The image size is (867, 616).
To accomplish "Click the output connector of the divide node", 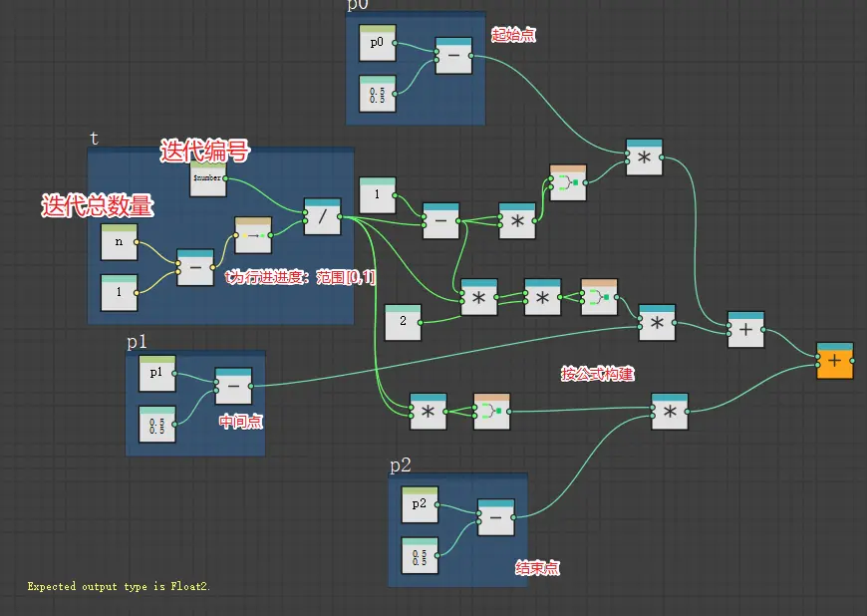I will [340, 216].
